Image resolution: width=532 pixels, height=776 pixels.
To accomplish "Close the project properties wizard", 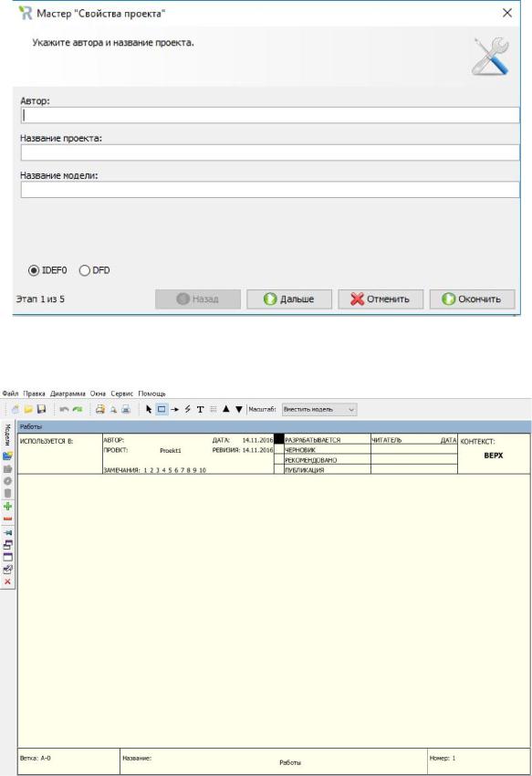I will tap(507, 13).
